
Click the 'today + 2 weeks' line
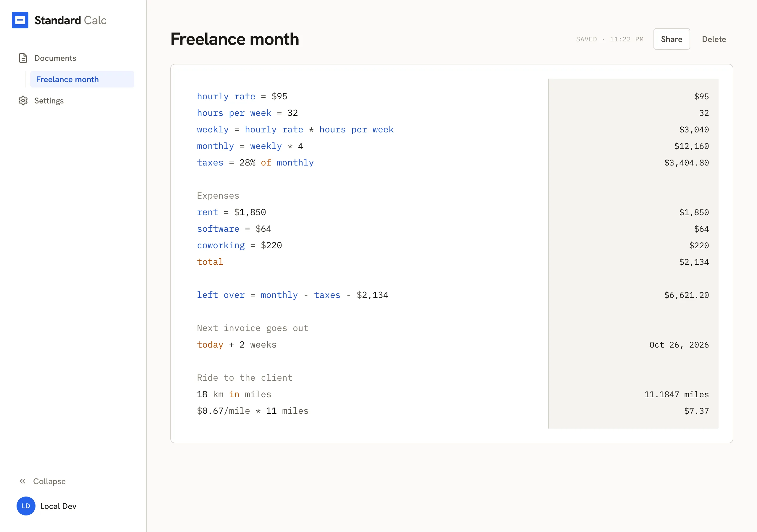pyautogui.click(x=237, y=344)
